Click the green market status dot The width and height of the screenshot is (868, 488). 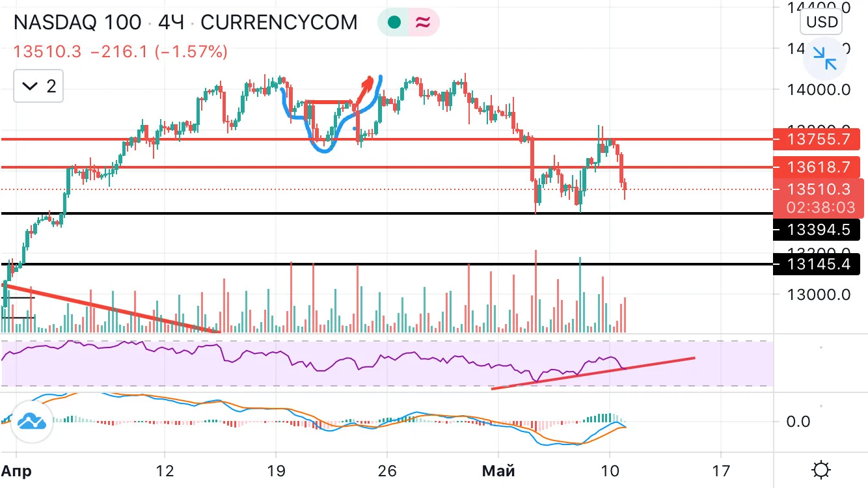click(x=393, y=23)
